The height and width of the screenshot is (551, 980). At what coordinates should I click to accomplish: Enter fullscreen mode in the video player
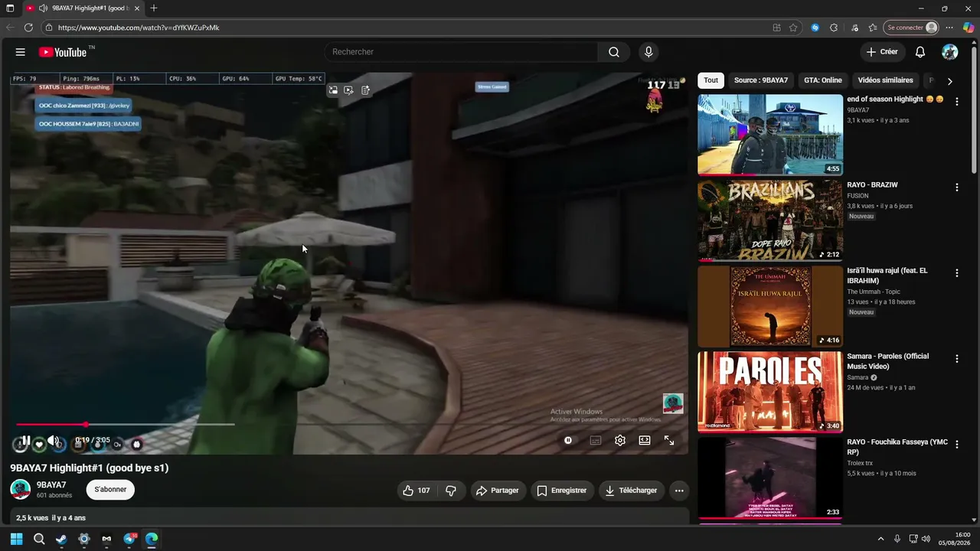tap(669, 440)
